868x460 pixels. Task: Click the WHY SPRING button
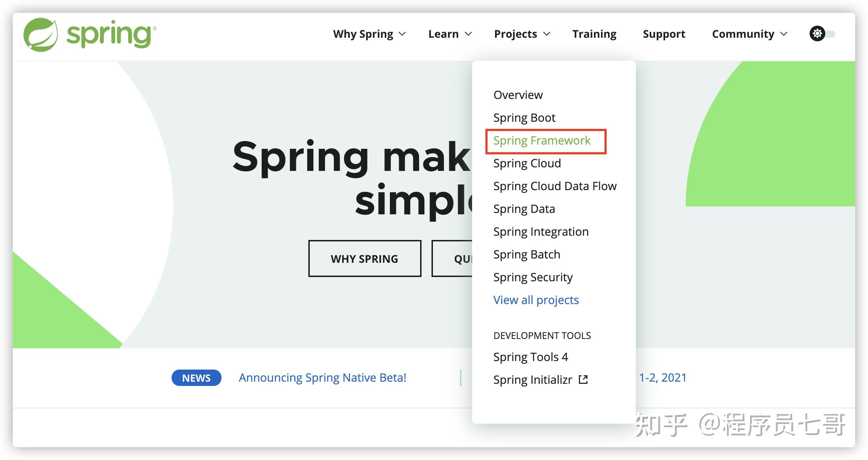click(365, 258)
